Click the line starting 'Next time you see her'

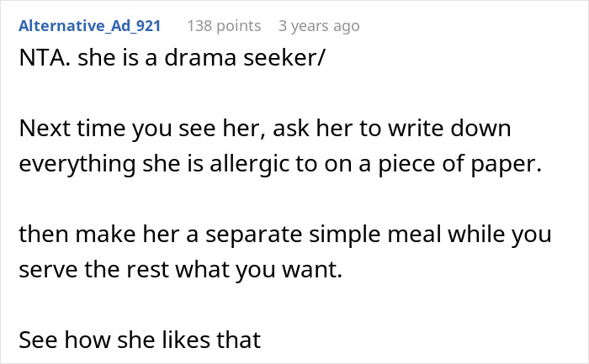tap(265, 129)
